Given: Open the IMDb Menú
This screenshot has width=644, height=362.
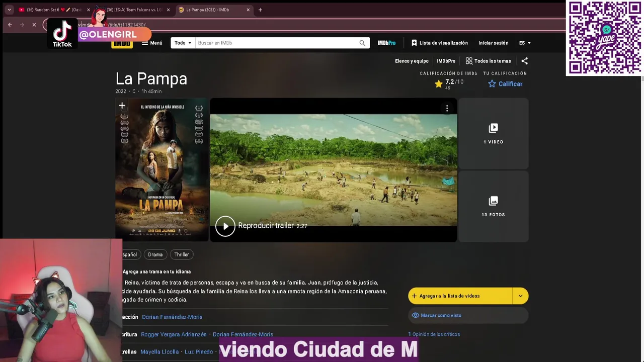Looking at the screenshot, I should 152,43.
